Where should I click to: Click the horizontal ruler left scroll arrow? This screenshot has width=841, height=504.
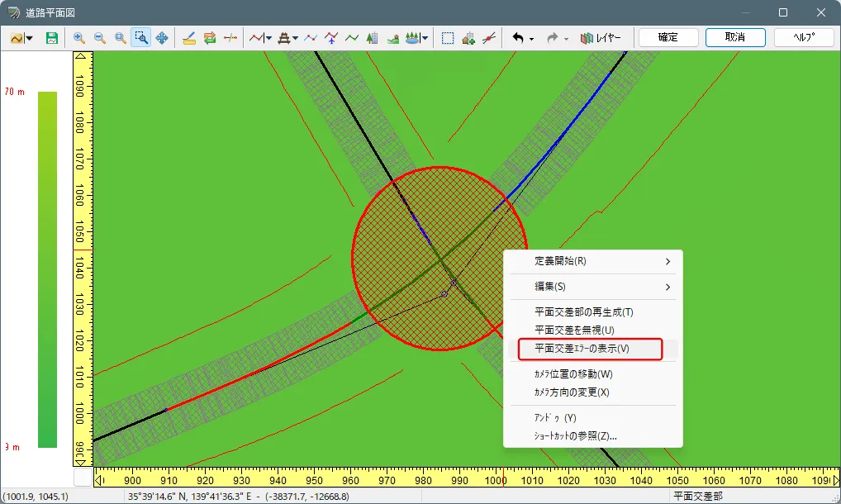[x=100, y=478]
